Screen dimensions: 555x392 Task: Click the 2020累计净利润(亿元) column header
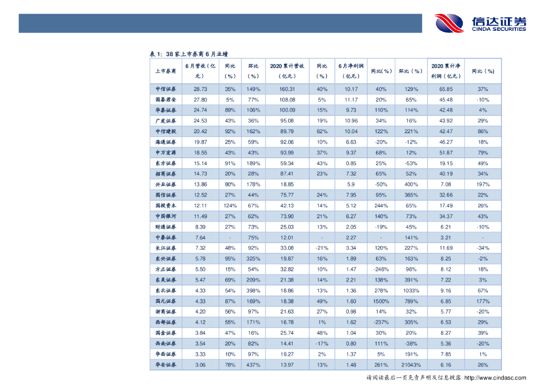coord(446,71)
